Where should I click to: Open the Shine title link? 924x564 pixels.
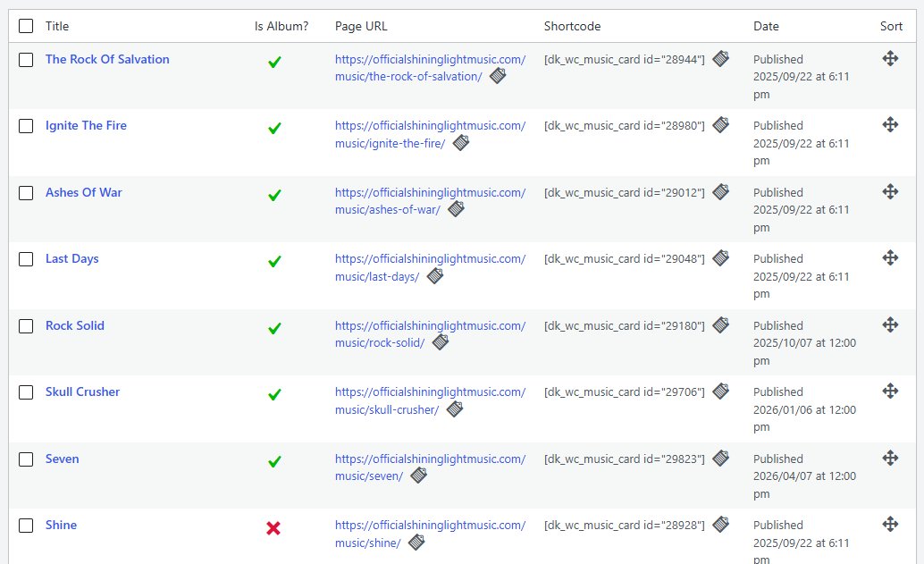click(61, 525)
